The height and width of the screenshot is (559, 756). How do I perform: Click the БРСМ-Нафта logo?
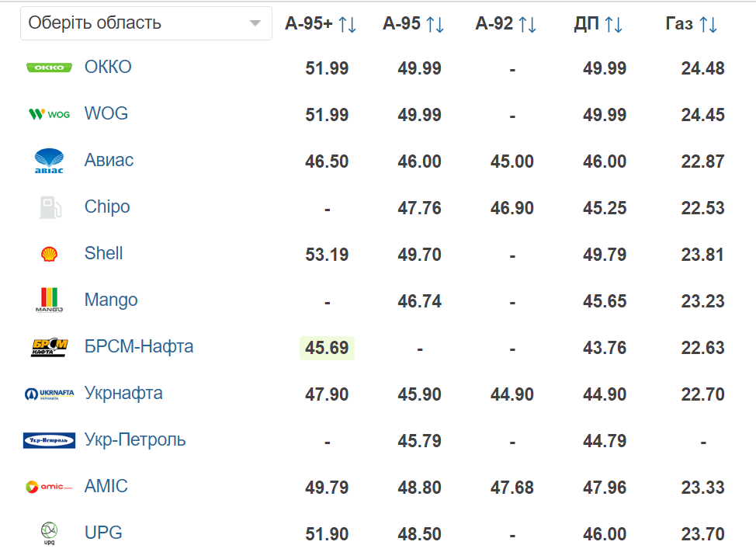[x=50, y=347]
